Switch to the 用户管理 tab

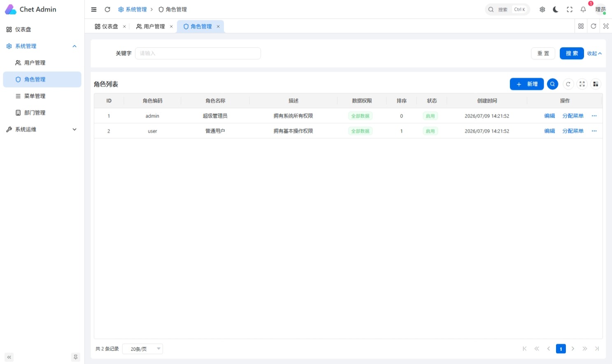[154, 26]
